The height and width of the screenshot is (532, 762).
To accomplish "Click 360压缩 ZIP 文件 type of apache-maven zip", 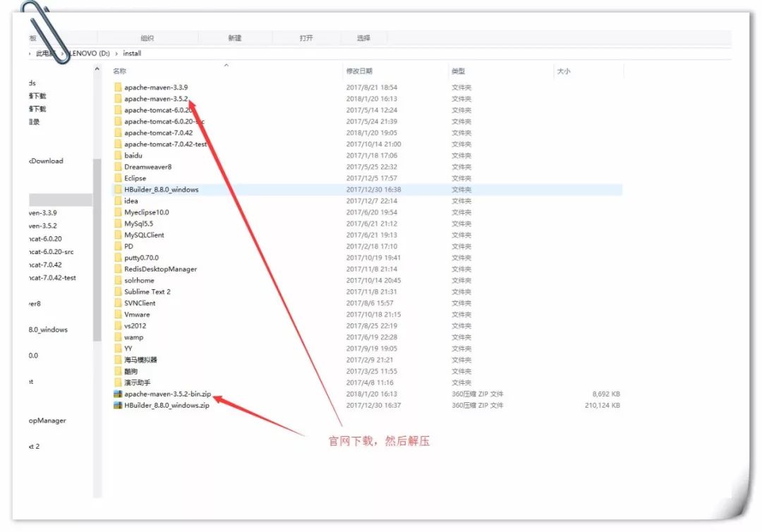I will tap(478, 394).
